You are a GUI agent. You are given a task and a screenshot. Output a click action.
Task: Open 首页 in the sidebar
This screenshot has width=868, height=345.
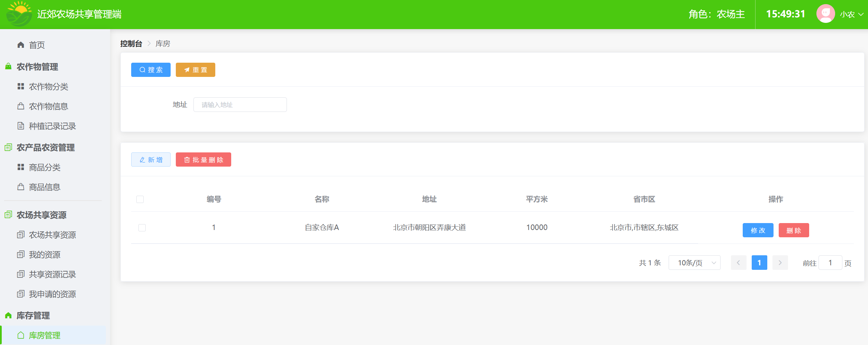(x=37, y=45)
